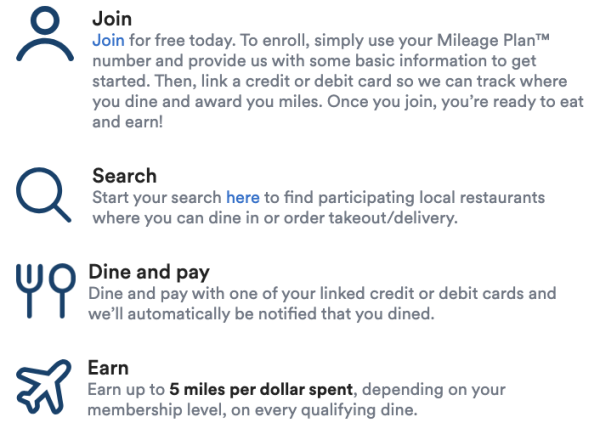Open the blue Join link
The width and height of the screenshot is (600, 434).
[108, 41]
